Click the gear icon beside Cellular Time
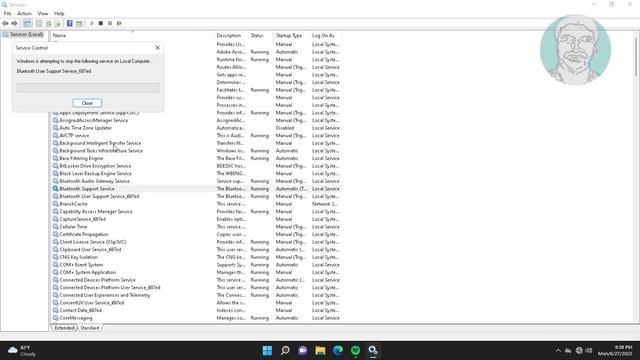The width and height of the screenshot is (640, 360). pos(56,227)
